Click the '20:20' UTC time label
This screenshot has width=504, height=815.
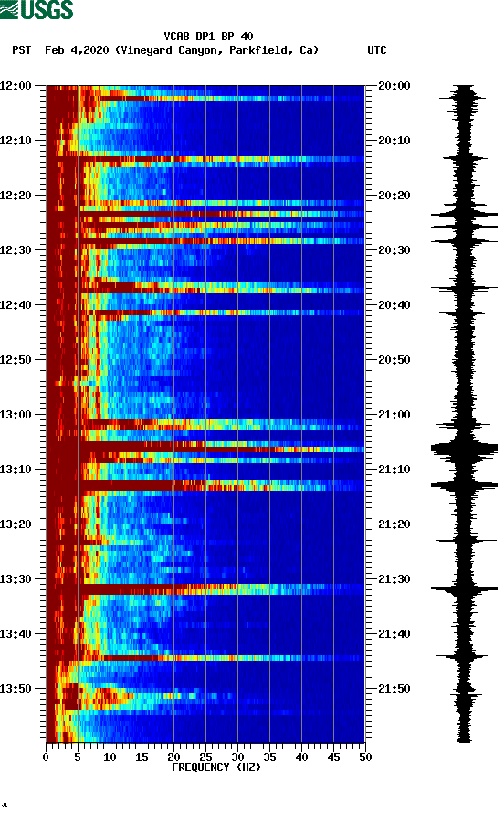(394, 195)
